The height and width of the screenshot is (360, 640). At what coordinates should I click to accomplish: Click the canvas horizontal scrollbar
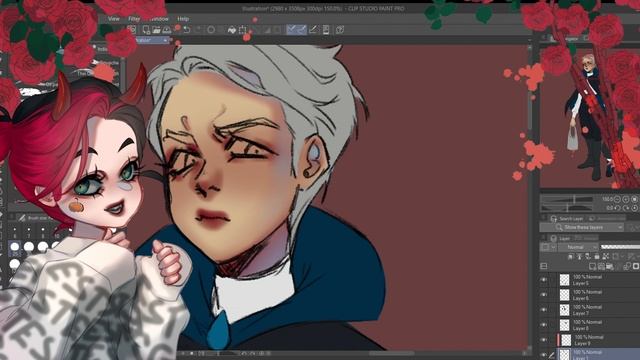392,353
